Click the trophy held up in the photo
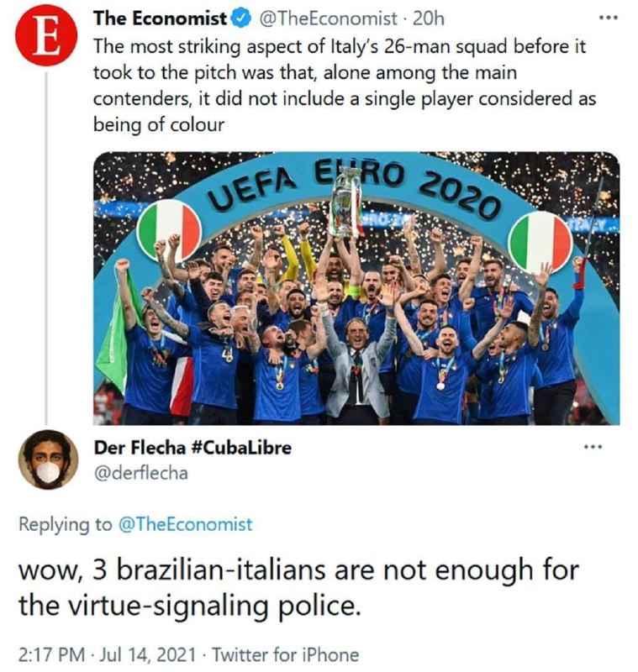Image resolution: width=638 pixels, height=672 pixels. tap(345, 202)
